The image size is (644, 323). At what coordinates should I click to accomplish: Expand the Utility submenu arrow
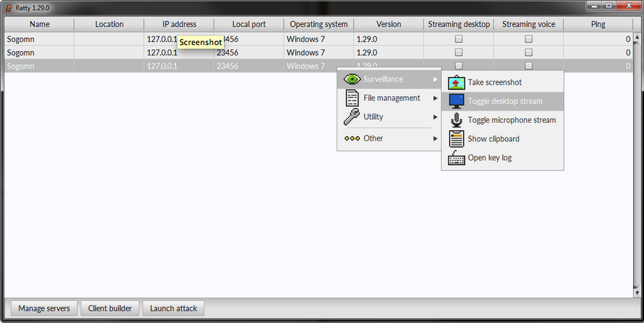point(435,117)
